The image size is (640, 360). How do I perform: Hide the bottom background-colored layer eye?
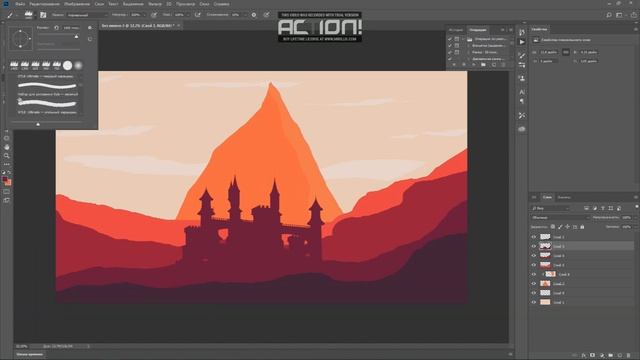coord(533,302)
